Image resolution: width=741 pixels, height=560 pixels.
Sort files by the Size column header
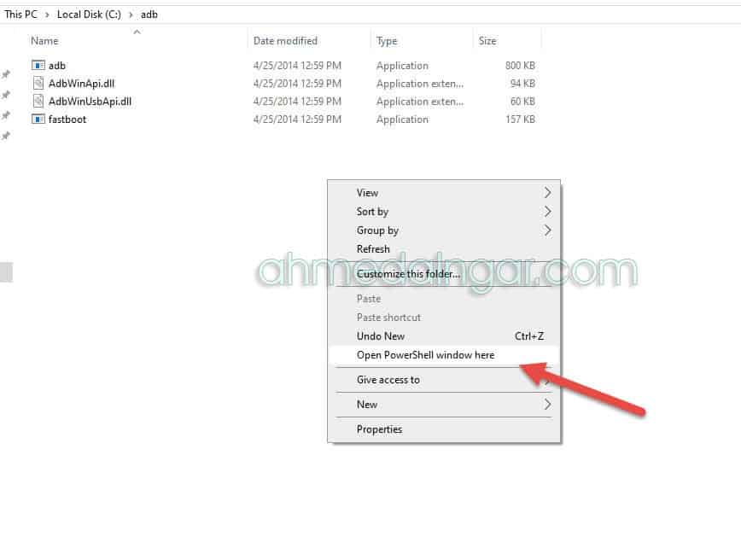tap(487, 41)
